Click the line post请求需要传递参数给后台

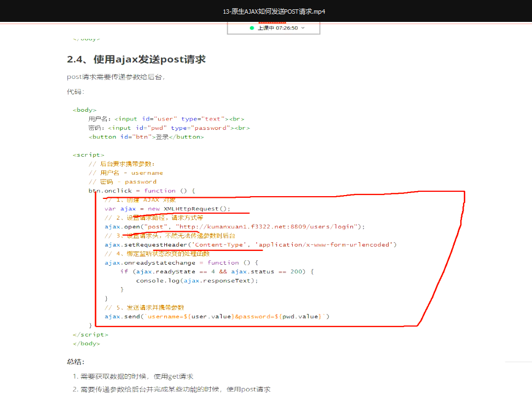pos(115,77)
